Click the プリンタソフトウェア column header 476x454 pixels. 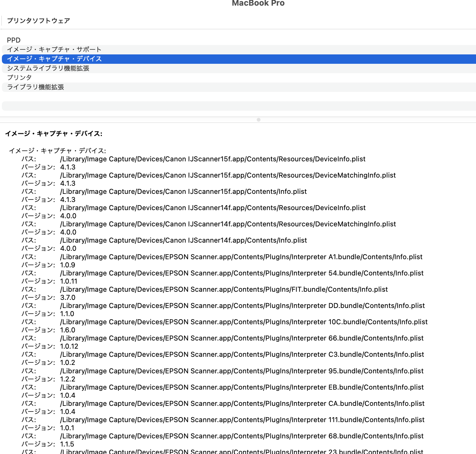(38, 21)
